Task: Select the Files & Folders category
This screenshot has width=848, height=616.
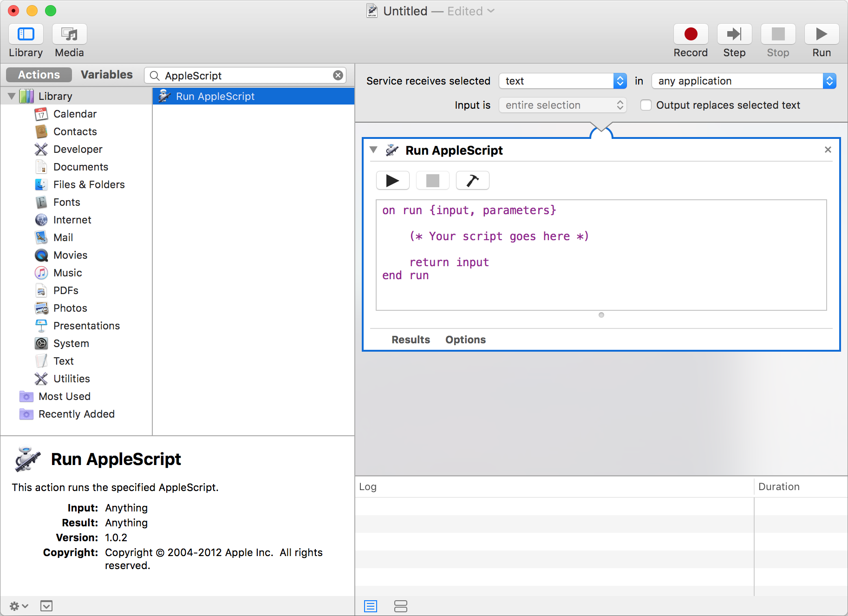Action: [89, 184]
